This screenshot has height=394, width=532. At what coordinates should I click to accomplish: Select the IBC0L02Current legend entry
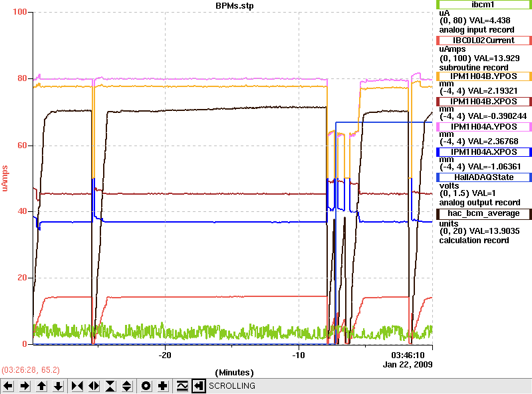coord(483,41)
